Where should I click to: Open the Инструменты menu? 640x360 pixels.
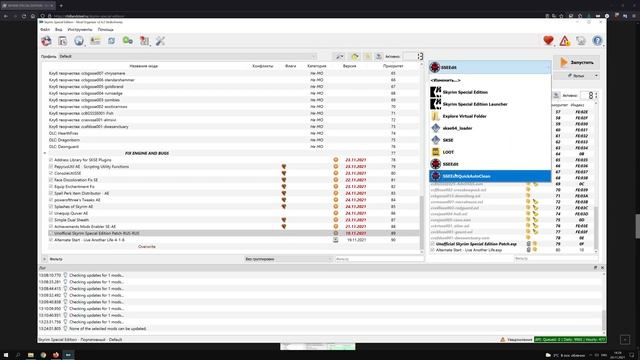click(80, 29)
